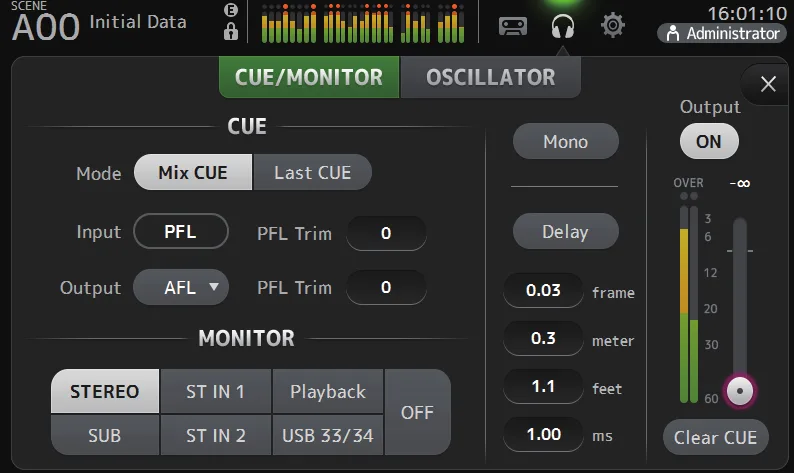
Task: Select USB 33/34 monitor source
Action: pyautogui.click(x=328, y=435)
